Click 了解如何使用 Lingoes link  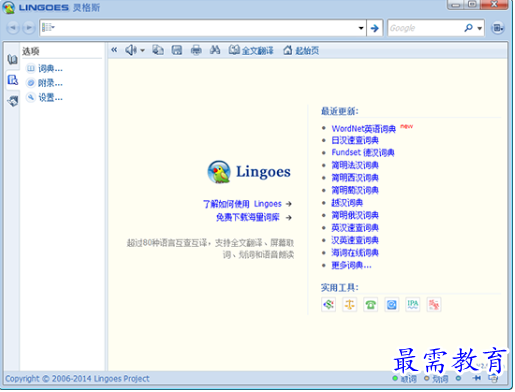[x=242, y=204]
